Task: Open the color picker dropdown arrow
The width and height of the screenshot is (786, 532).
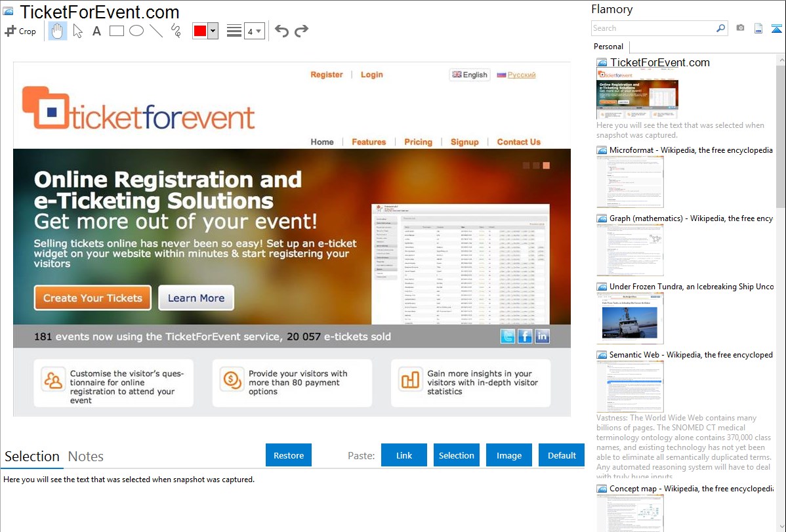Action: point(213,31)
